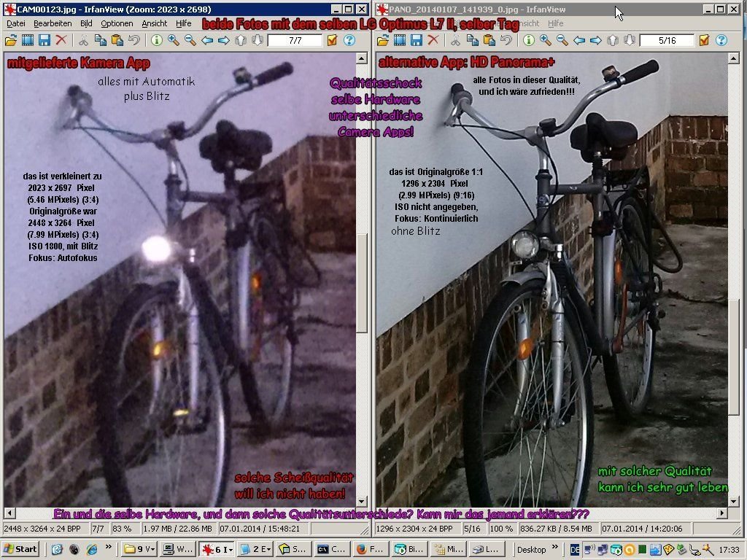Click Internet Explorer quick launch icon
Image resolution: width=747 pixels, height=560 pixels.
point(91,550)
